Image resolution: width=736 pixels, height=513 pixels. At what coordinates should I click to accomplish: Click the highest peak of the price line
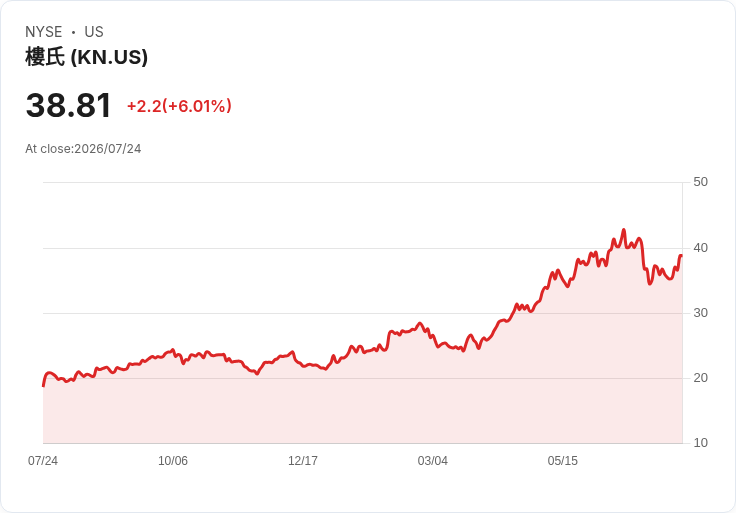623,230
